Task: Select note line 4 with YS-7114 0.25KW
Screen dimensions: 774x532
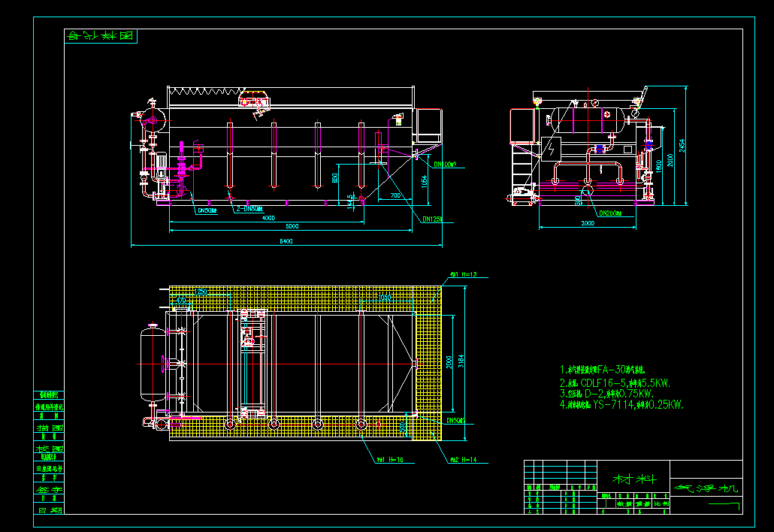Action: [621, 405]
